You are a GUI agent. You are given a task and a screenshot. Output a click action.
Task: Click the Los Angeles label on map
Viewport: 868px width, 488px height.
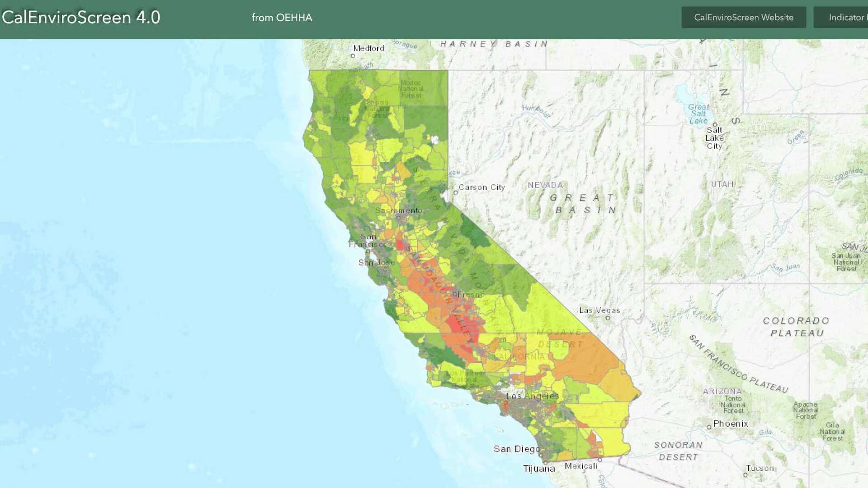(532, 396)
